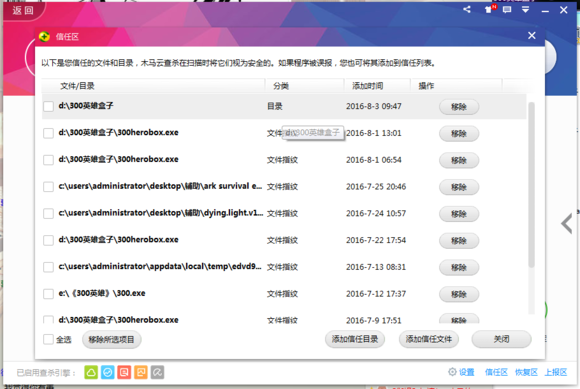Click 移除 for the 2016-7-12 17:37 entry
This screenshot has height=389, width=580.
pyautogui.click(x=459, y=294)
